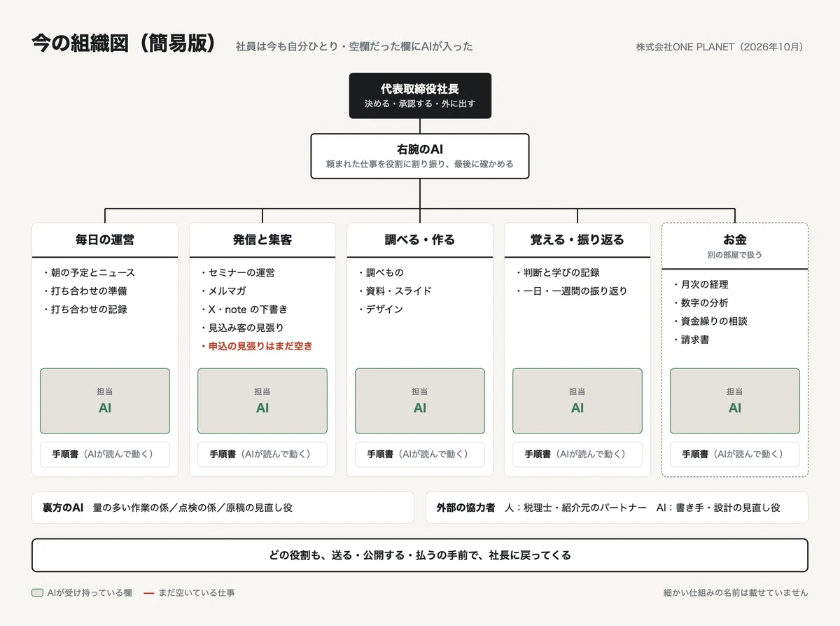Viewport: 840px width, 626px height.
Task: Click 株式会社ONE PLANET（2026年10月） text
Action: 722,47
